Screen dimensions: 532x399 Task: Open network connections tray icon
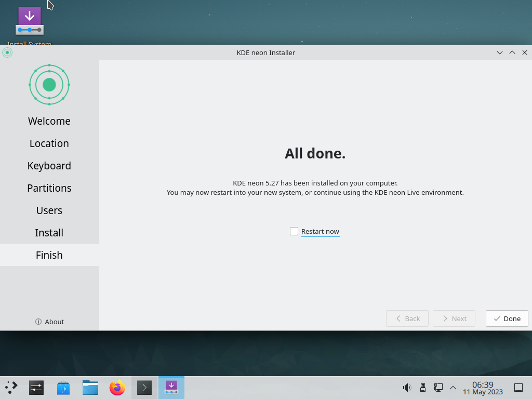click(438, 388)
